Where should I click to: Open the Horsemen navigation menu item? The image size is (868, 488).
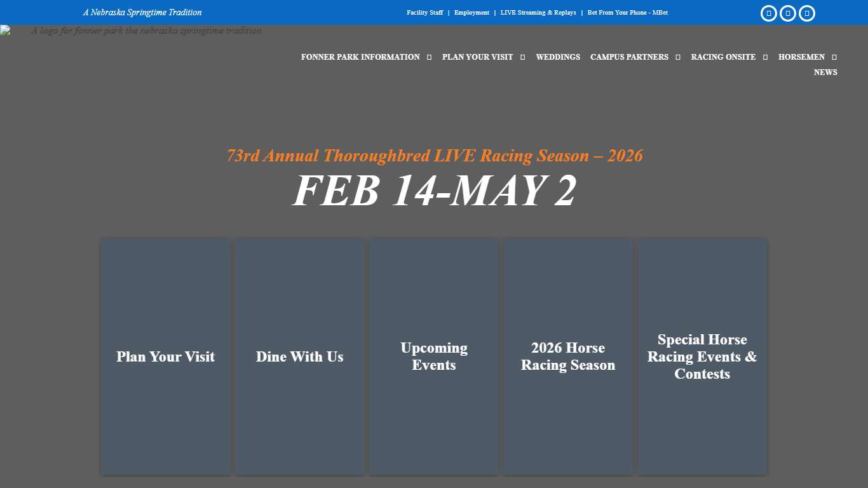(x=801, y=57)
